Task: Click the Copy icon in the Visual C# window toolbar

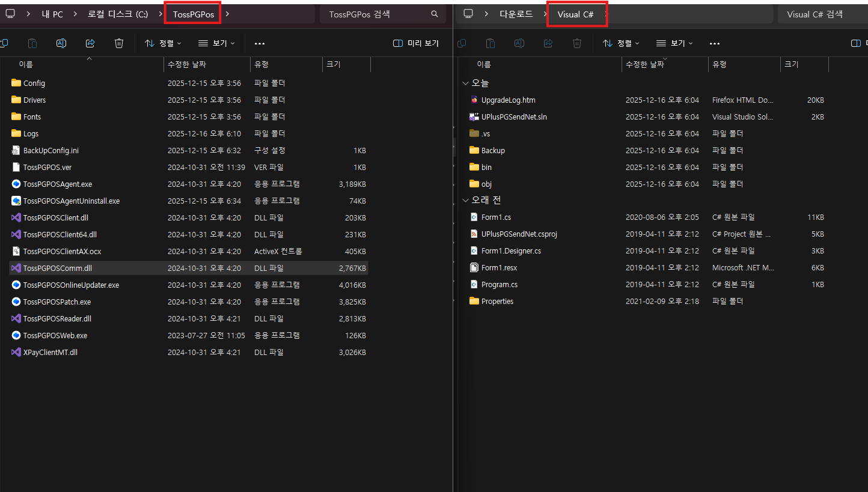Action: click(x=462, y=43)
